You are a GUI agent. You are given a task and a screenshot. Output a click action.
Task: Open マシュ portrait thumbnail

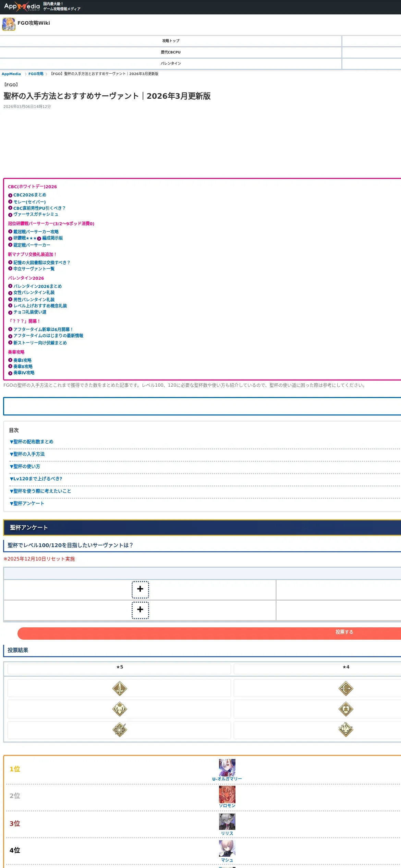(x=227, y=848)
